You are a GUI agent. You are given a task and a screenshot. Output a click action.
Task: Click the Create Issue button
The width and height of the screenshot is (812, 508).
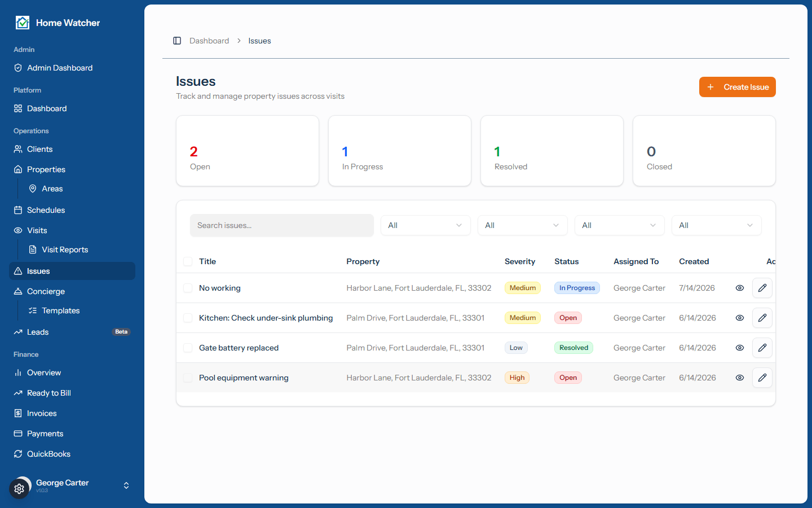738,87
